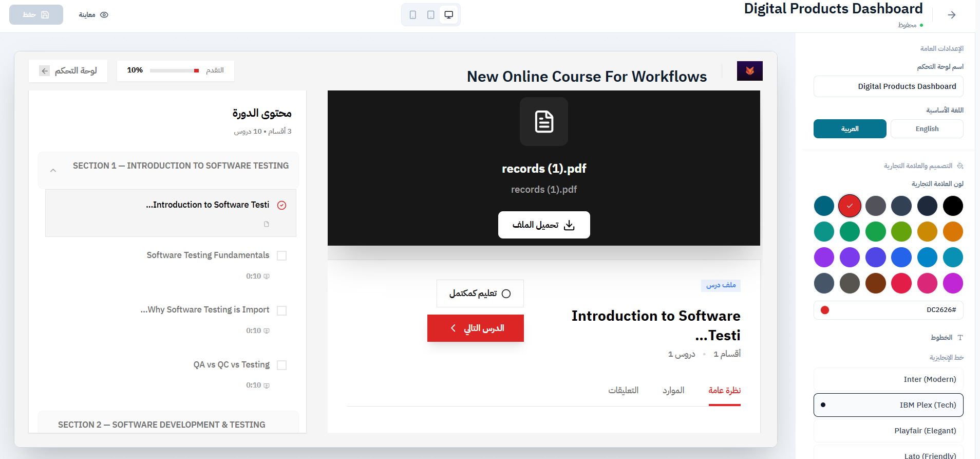
Task: Click the document file icon above records (1).pdf
Action: 544,122
